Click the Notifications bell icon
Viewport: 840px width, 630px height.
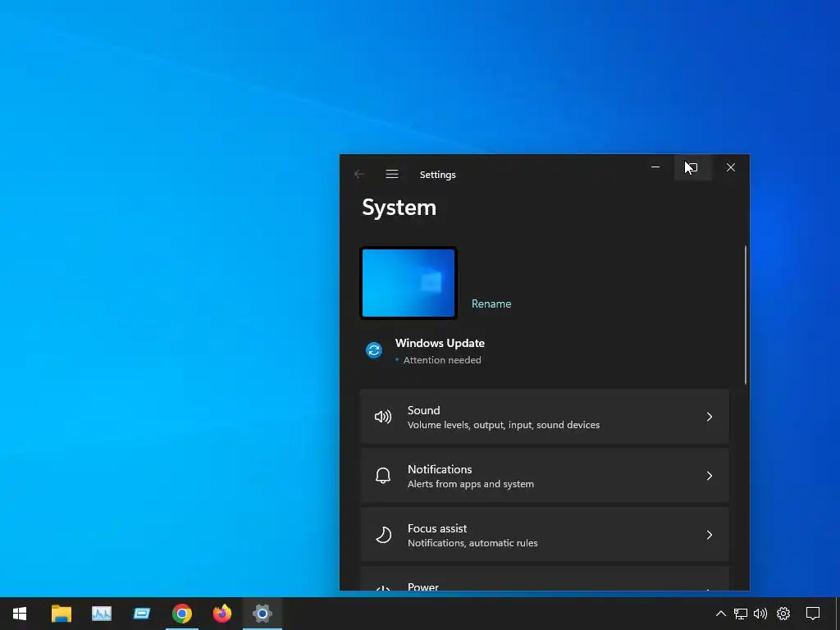coord(383,476)
